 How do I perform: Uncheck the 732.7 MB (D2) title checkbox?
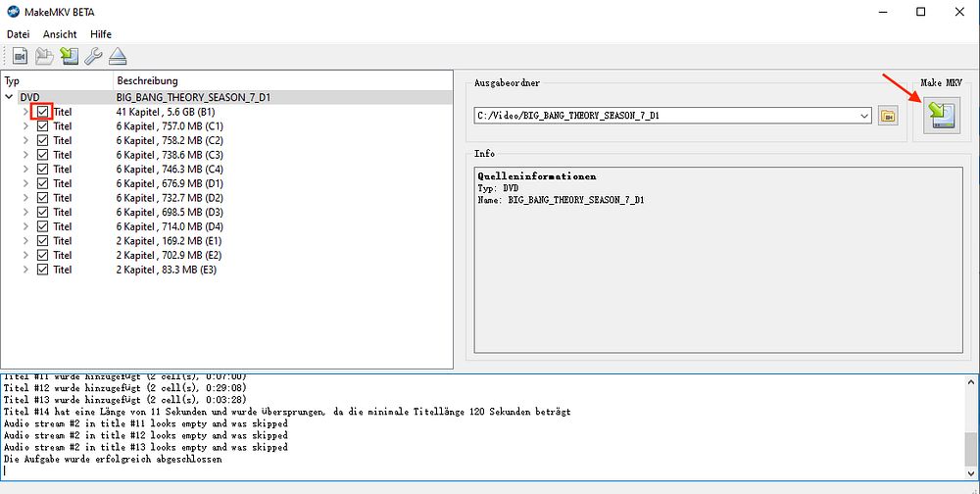(x=42, y=198)
